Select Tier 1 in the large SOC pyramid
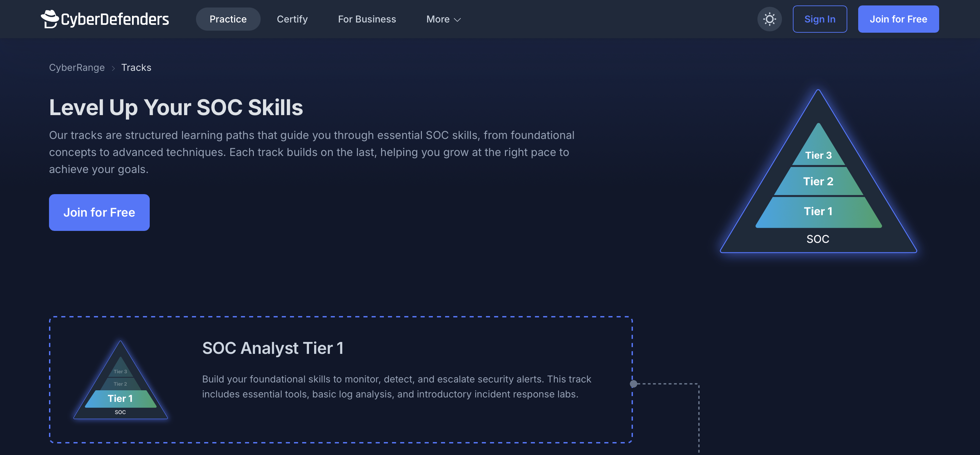Viewport: 980px width, 455px height. click(x=818, y=212)
